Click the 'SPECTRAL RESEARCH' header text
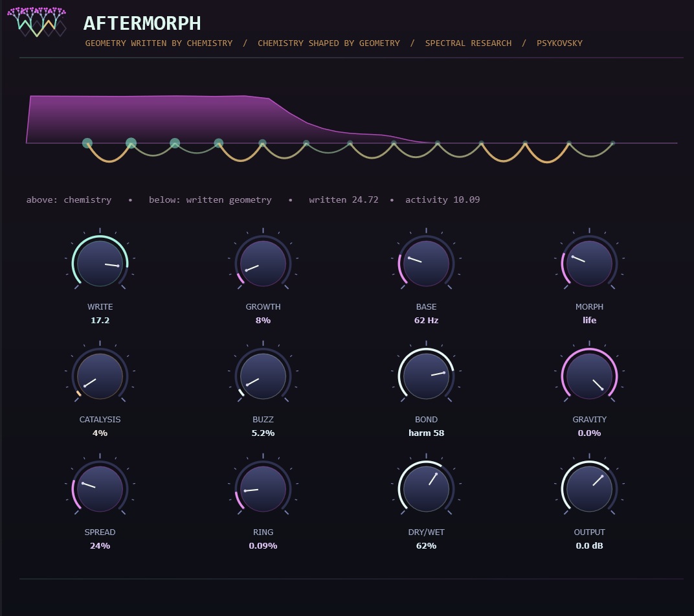The image size is (694, 616). point(468,43)
